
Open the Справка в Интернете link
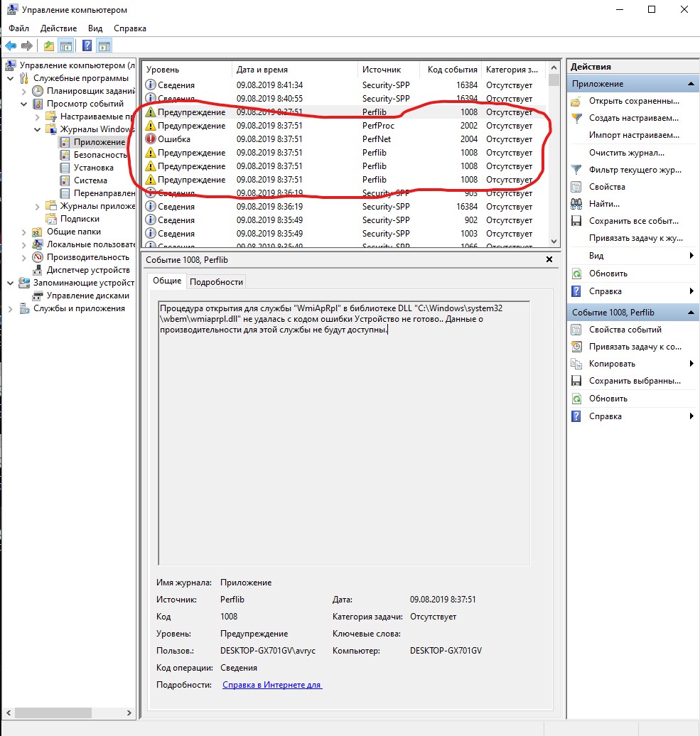point(272,685)
